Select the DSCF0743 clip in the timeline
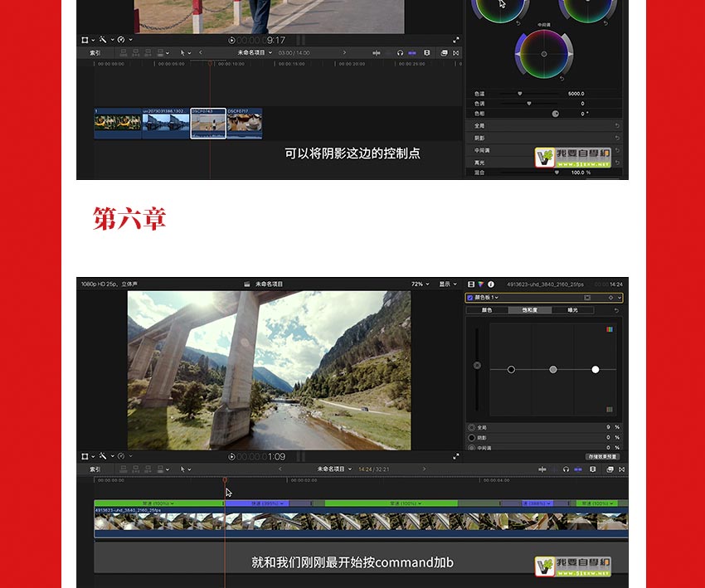The height and width of the screenshot is (588, 705). point(208,124)
